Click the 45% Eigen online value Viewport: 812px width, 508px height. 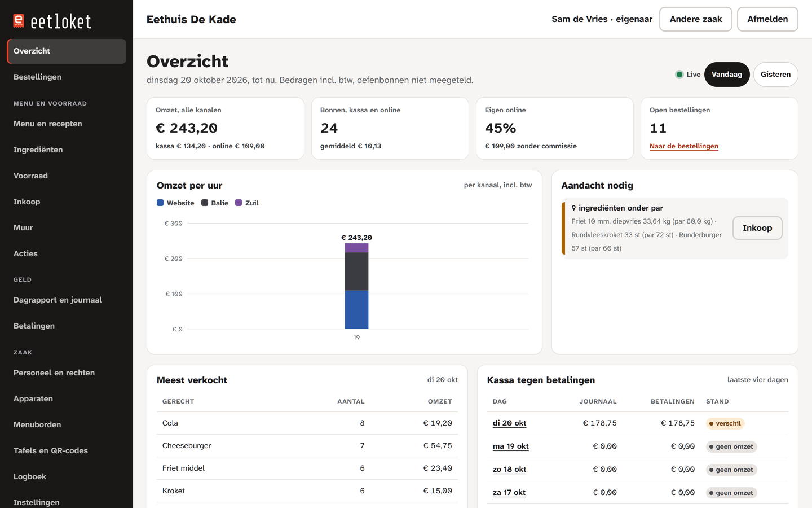point(501,128)
